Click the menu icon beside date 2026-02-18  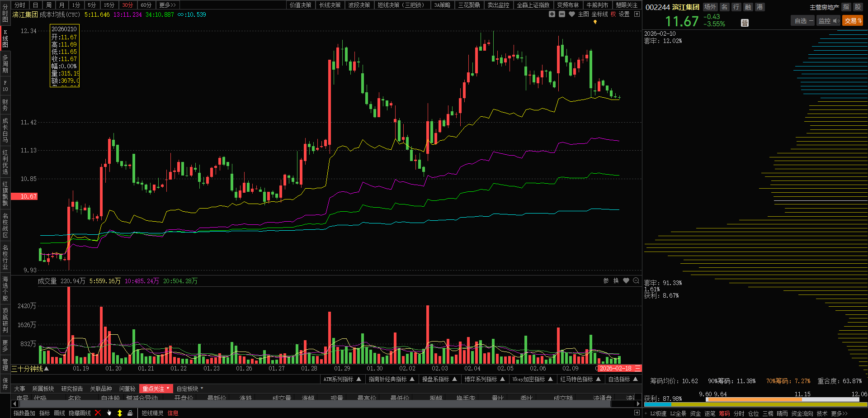point(638,368)
